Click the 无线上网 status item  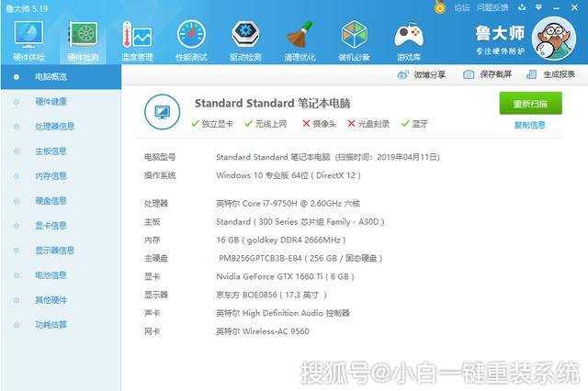266,124
